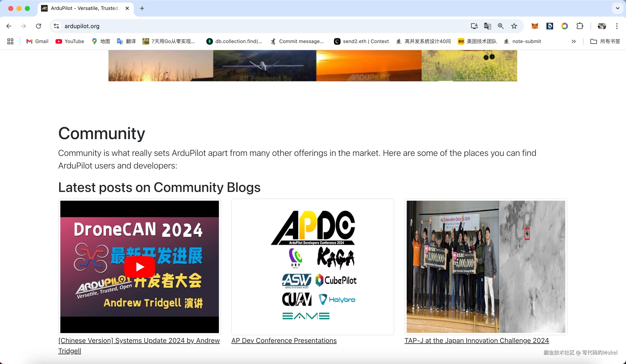626x364 pixels.
Task: Open the MetaMask fox extension
Action: coord(535,26)
